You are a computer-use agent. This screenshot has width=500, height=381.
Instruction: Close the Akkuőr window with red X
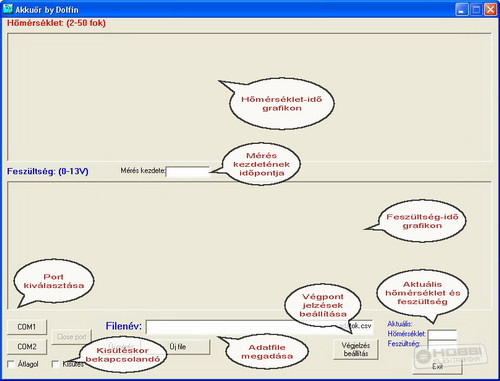[490, 9]
